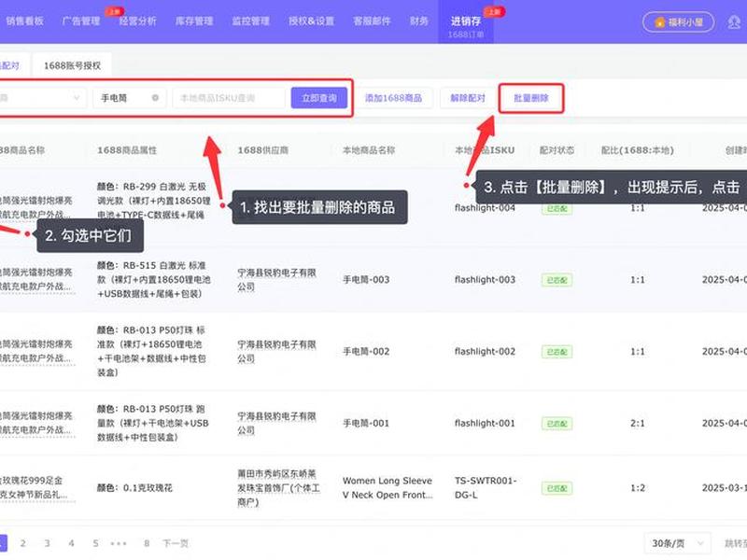The width and height of the screenshot is (747, 560).
Task: Expand the leftmost filter dropdown arrow
Action: pos(77,98)
